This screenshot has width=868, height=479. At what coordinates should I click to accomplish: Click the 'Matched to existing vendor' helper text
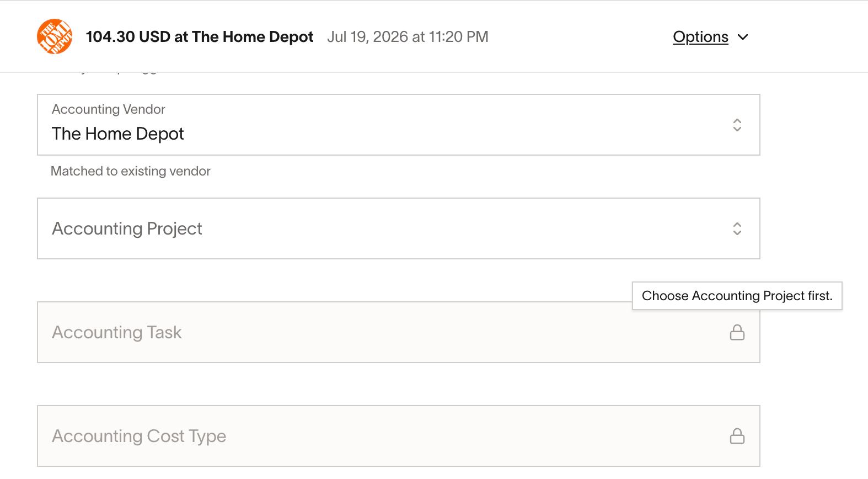131,171
